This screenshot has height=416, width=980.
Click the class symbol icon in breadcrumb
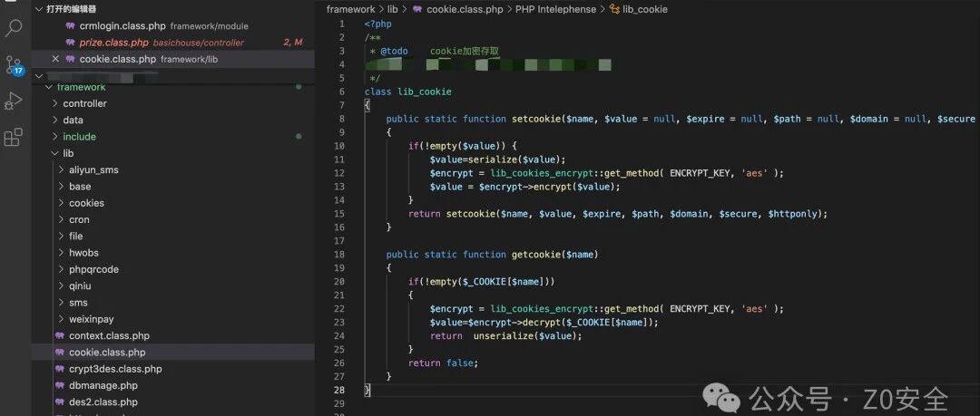pyautogui.click(x=614, y=9)
